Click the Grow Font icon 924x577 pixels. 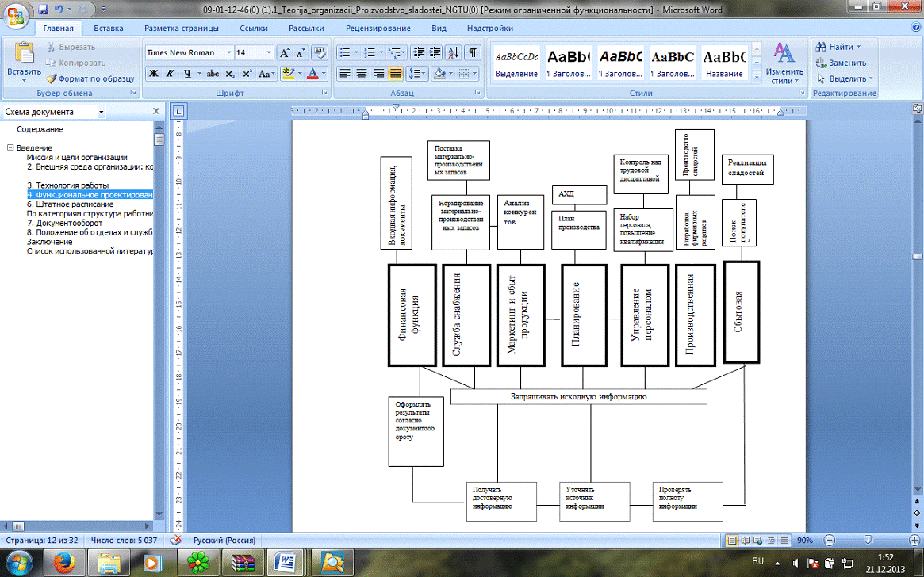tap(284, 53)
